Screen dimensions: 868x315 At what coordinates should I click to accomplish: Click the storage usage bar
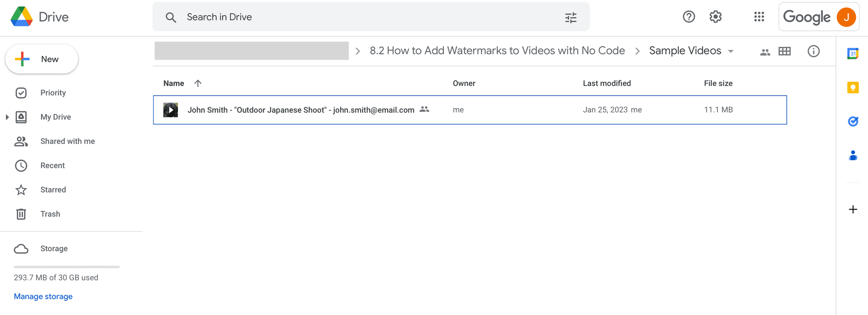67,266
